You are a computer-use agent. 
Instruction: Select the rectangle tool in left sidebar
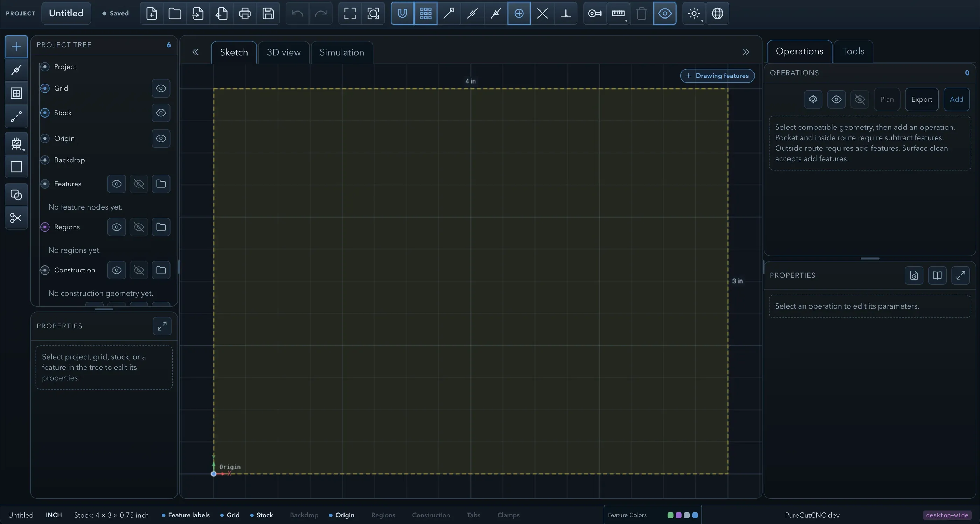pos(16,167)
